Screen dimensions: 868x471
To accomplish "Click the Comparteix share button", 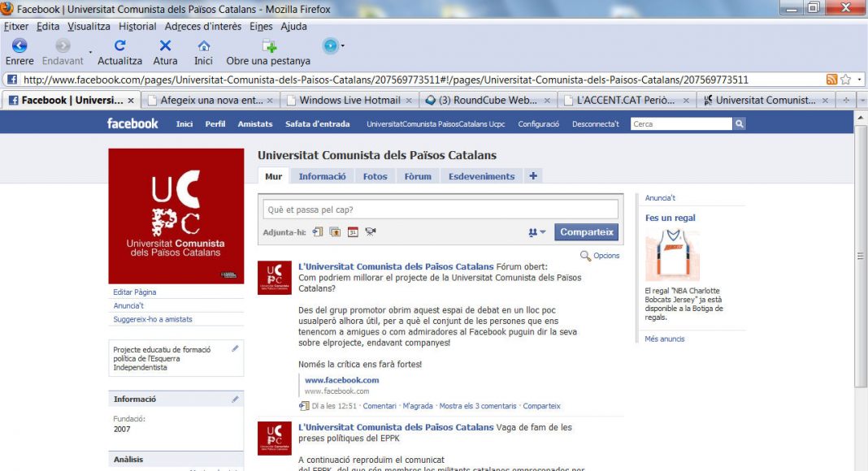I will pyautogui.click(x=586, y=232).
